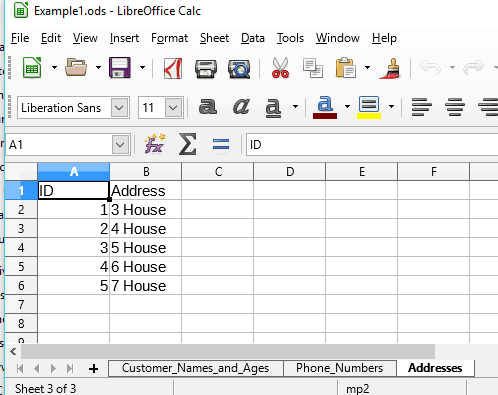Toggle Underline formatting
Viewport: 498px width, 395px height.
[273, 107]
